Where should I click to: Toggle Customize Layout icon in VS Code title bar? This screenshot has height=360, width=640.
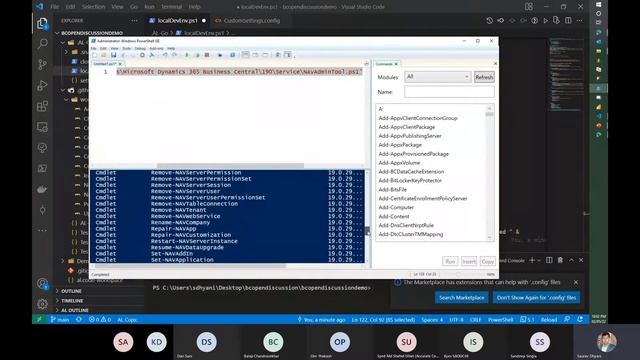coord(529,7)
